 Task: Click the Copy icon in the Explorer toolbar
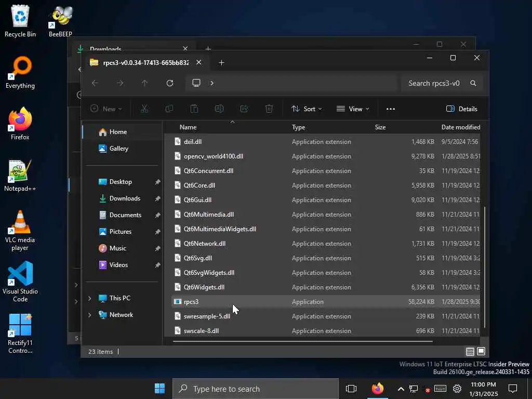click(169, 109)
